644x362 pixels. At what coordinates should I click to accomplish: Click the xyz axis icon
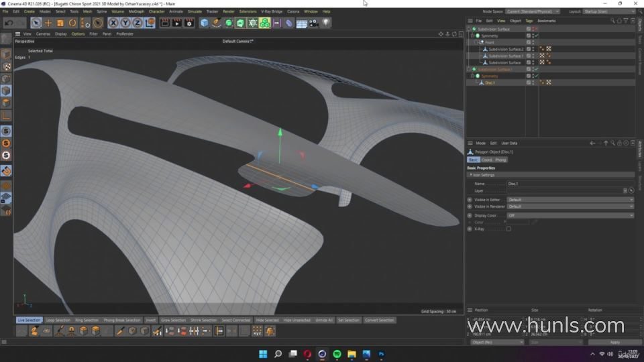point(257,330)
